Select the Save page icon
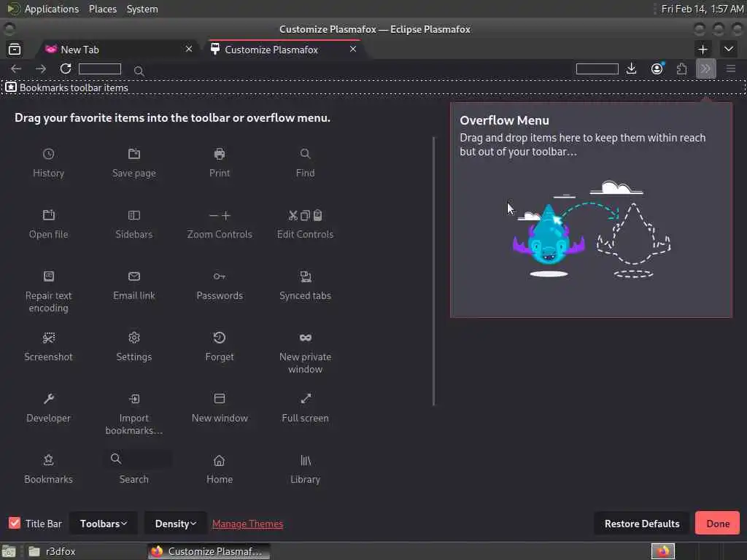Image resolution: width=747 pixels, height=560 pixels. coord(134,154)
